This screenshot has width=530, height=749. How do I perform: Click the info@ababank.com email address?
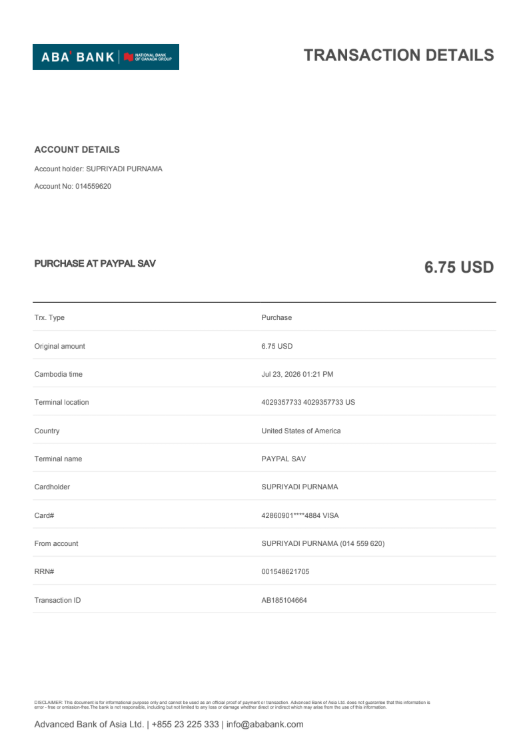265,724
